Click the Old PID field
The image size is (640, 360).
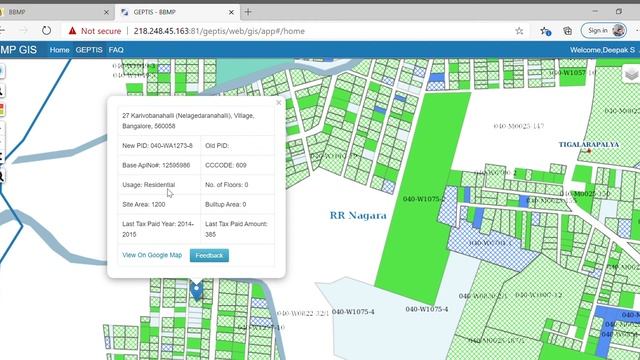pos(238,146)
